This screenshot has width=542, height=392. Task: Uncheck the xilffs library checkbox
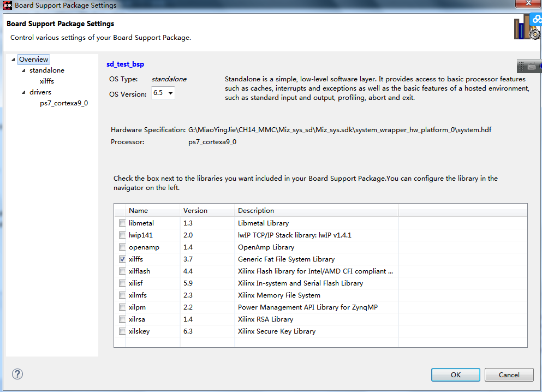coord(122,259)
